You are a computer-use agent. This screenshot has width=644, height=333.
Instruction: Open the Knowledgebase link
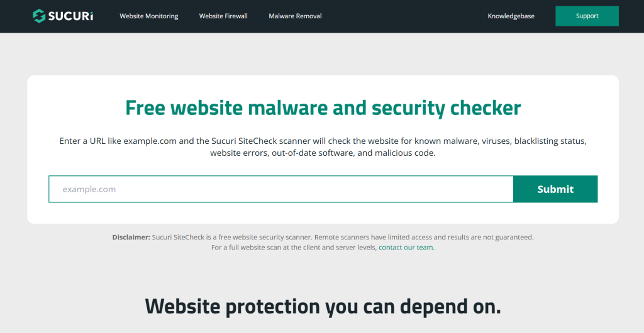click(x=511, y=16)
